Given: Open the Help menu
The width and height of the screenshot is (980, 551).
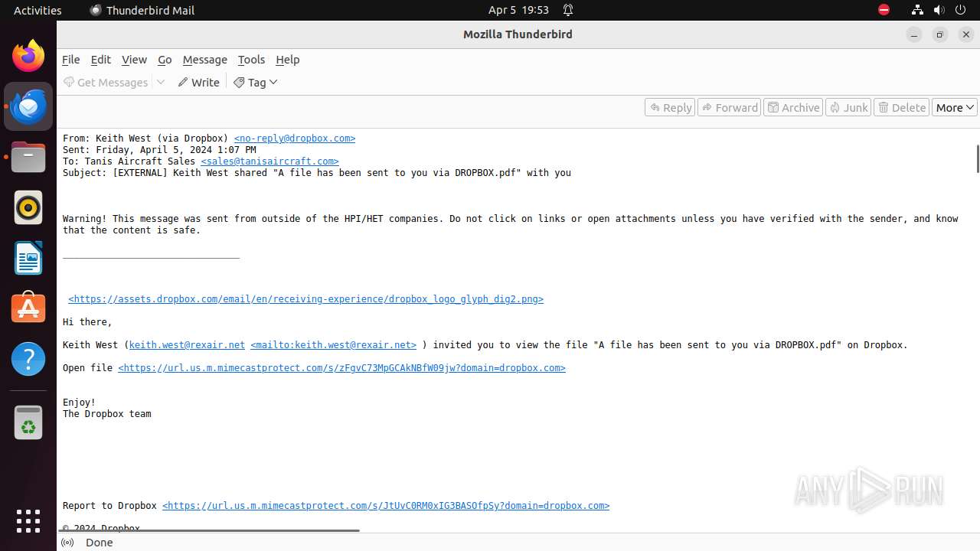Looking at the screenshot, I should click(x=287, y=60).
